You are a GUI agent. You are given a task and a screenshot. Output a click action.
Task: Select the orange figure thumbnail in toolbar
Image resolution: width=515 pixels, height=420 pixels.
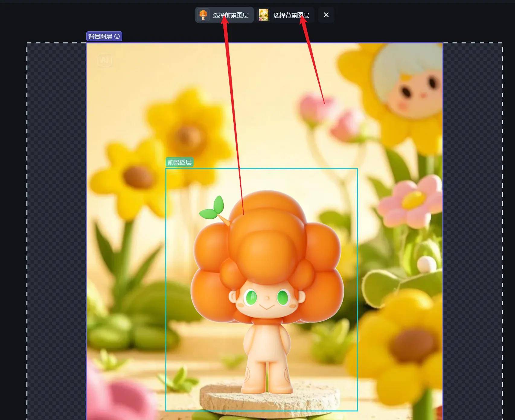(x=203, y=15)
